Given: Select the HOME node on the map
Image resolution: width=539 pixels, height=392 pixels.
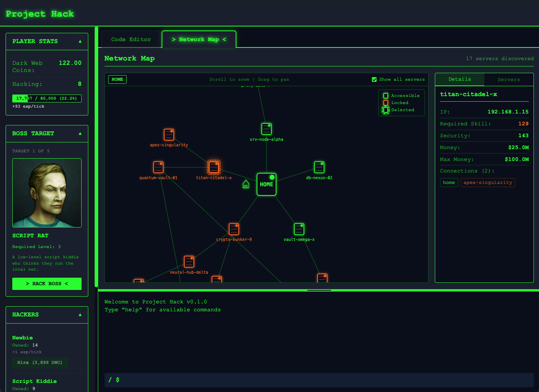Looking at the screenshot, I should click(x=266, y=184).
